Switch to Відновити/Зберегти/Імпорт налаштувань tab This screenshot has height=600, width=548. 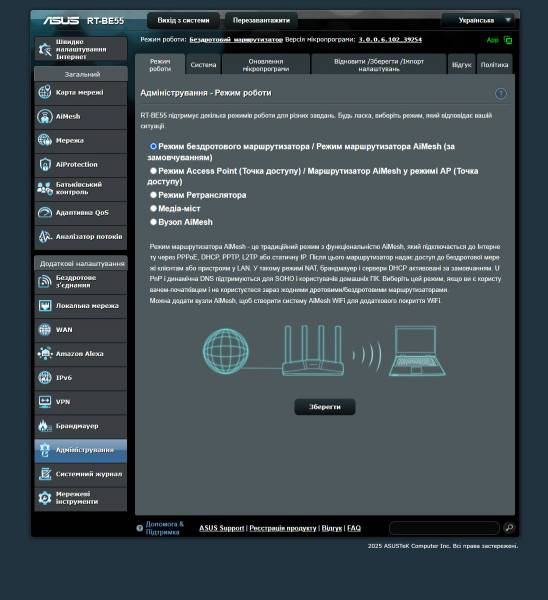tap(379, 65)
